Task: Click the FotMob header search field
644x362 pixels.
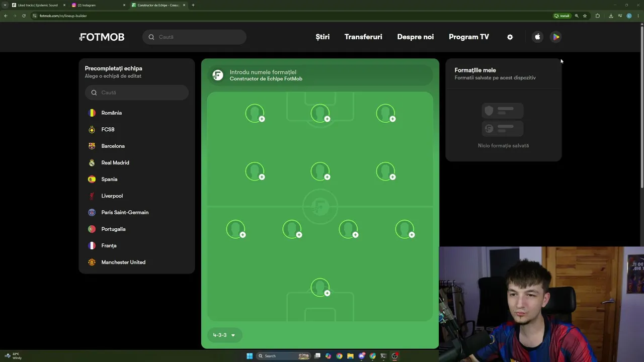Action: 194,37
